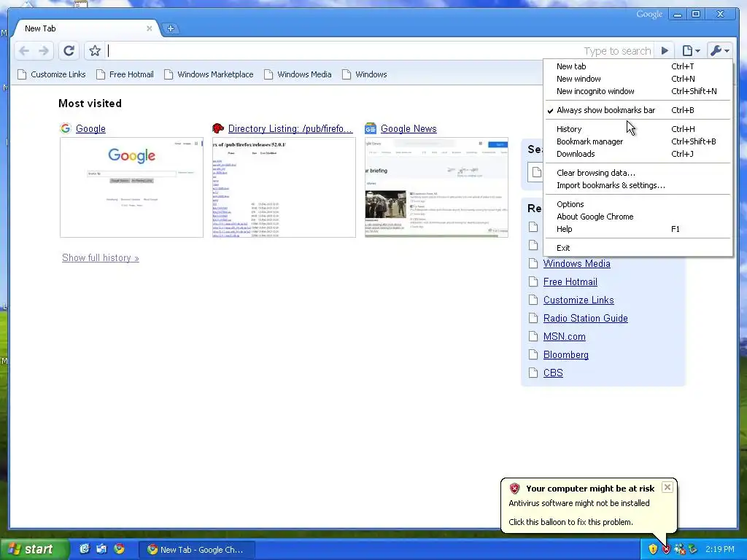Click the Google favicon in Most visited

65,128
